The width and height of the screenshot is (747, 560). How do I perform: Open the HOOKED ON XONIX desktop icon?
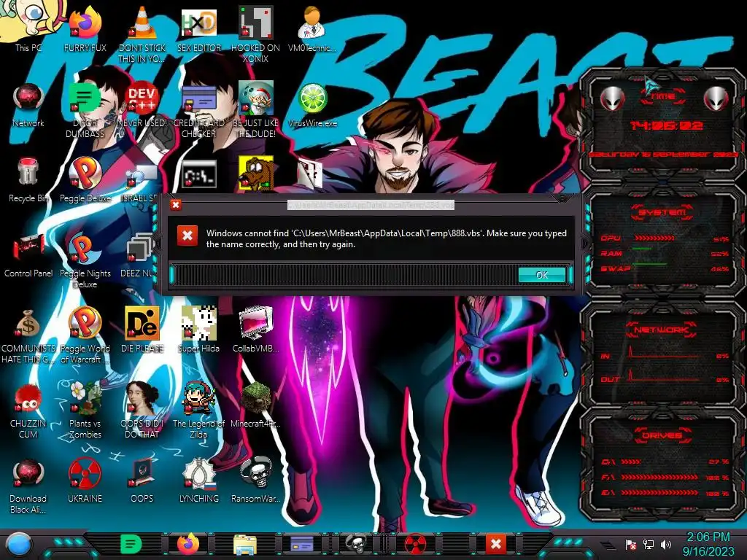click(255, 34)
